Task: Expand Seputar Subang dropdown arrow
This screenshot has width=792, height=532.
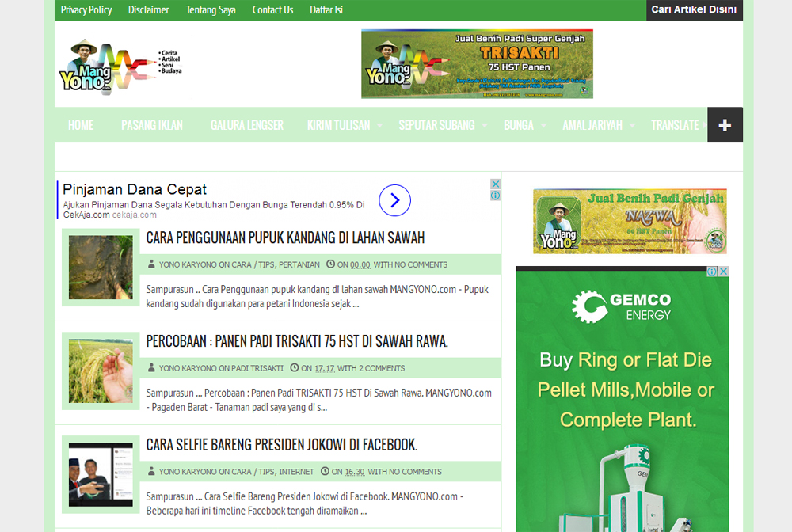Action: pyautogui.click(x=485, y=125)
